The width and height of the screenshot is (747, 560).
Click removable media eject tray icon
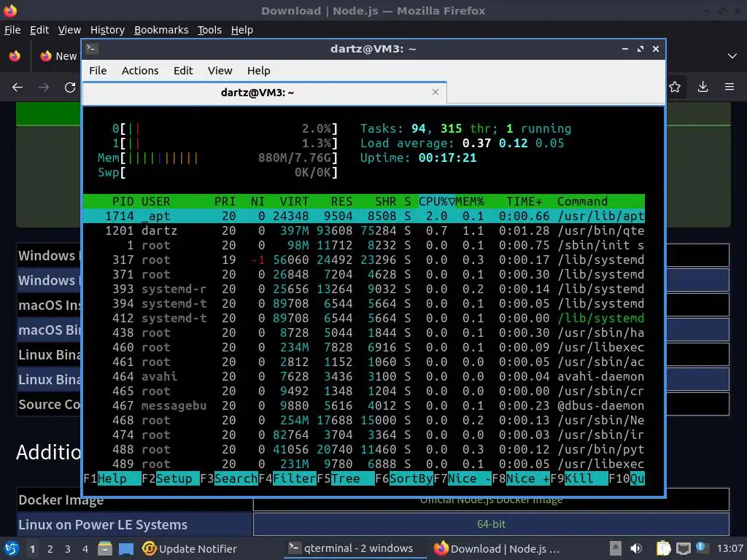616,548
